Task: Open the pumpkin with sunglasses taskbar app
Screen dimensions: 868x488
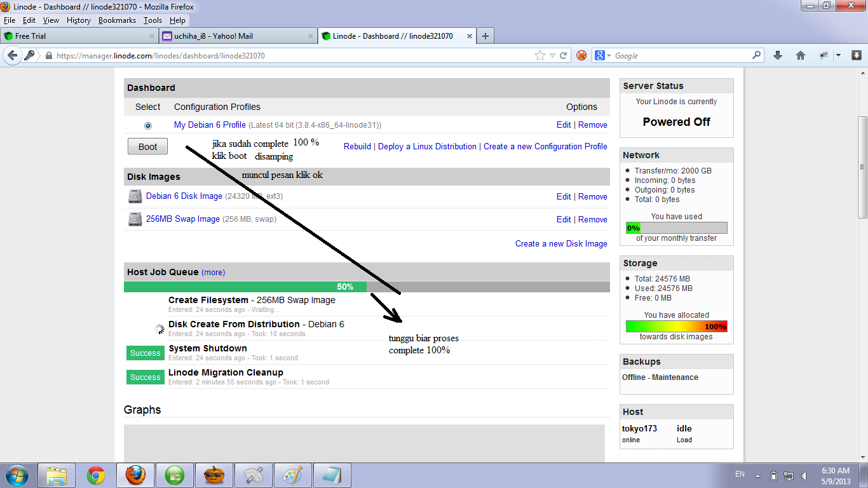Action: click(x=214, y=475)
